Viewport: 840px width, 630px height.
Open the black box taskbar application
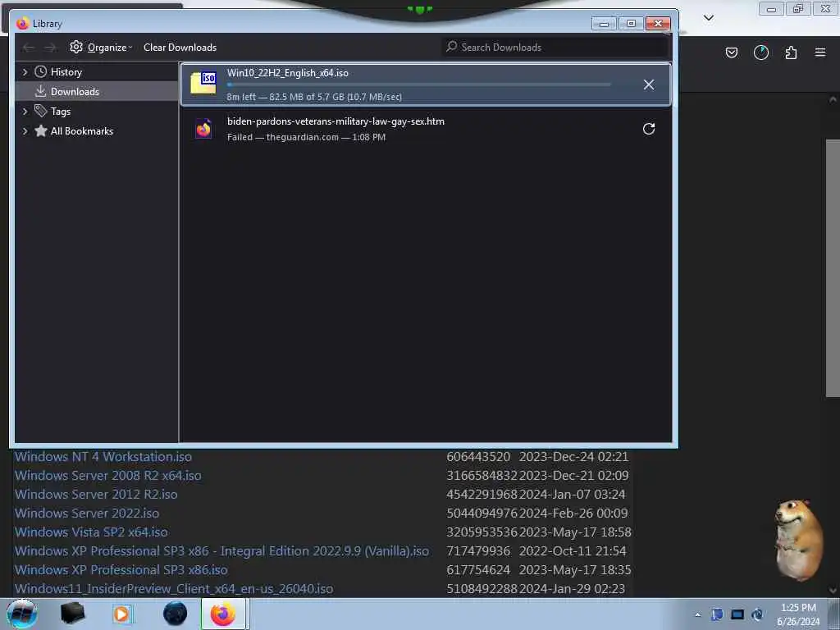pyautogui.click(x=72, y=614)
